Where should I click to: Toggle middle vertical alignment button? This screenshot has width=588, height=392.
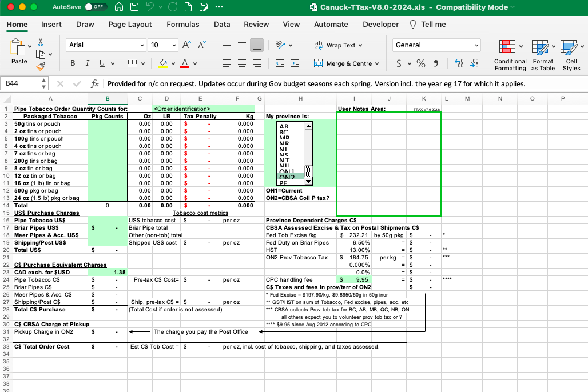coord(241,45)
